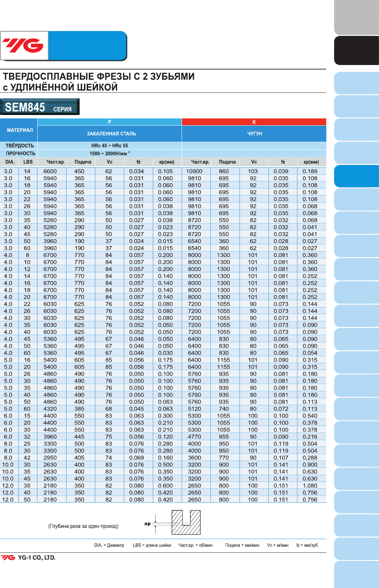Click the "ap(мм)" header under ЧУГУН
379x588 pixels.
click(x=311, y=162)
